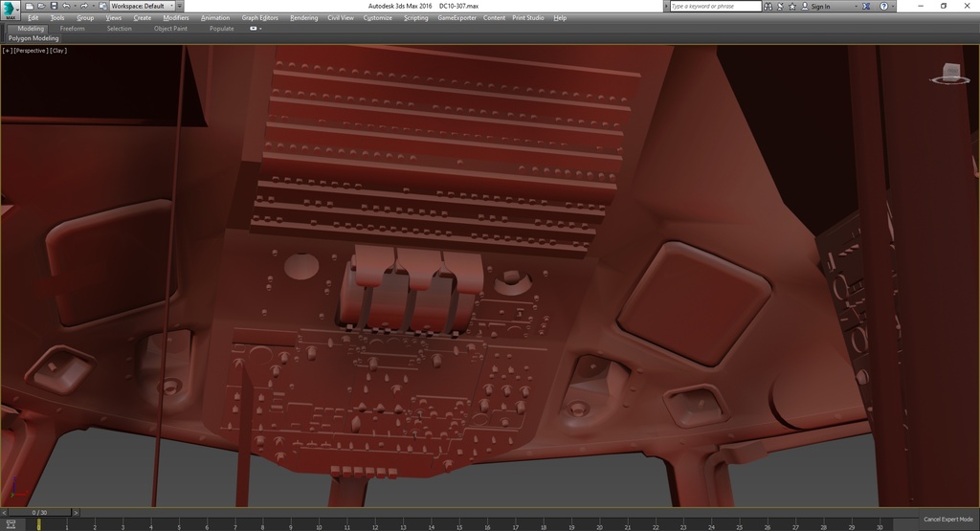Click the Open File folder icon
This screenshot has height=531, width=980.
click(x=40, y=6)
